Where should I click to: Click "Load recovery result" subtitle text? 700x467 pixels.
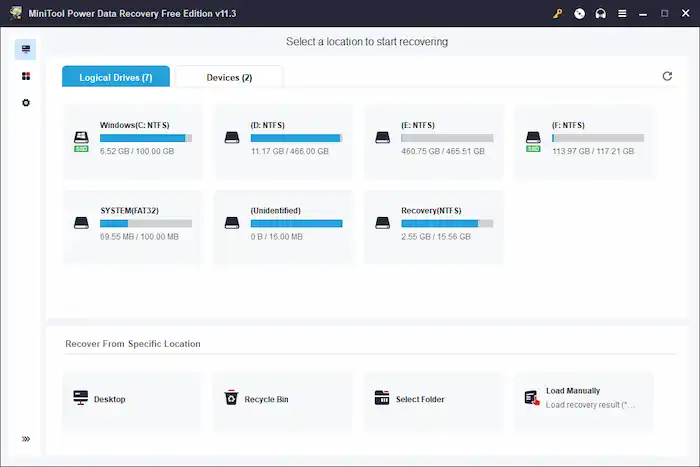click(590, 405)
